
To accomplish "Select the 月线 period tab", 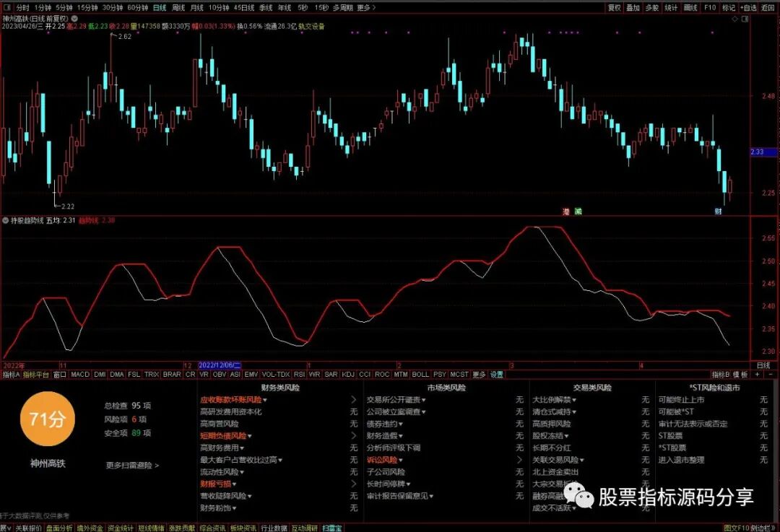I will pyautogui.click(x=197, y=7).
